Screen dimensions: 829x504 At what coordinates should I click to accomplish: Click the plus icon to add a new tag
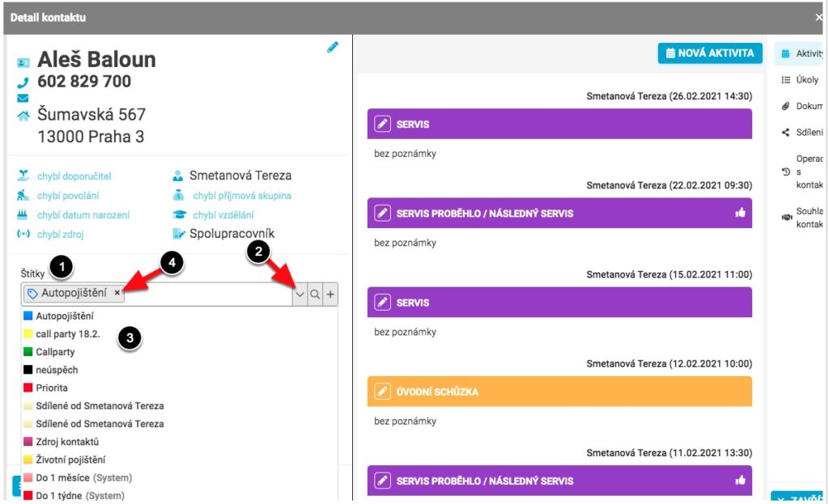(x=330, y=294)
